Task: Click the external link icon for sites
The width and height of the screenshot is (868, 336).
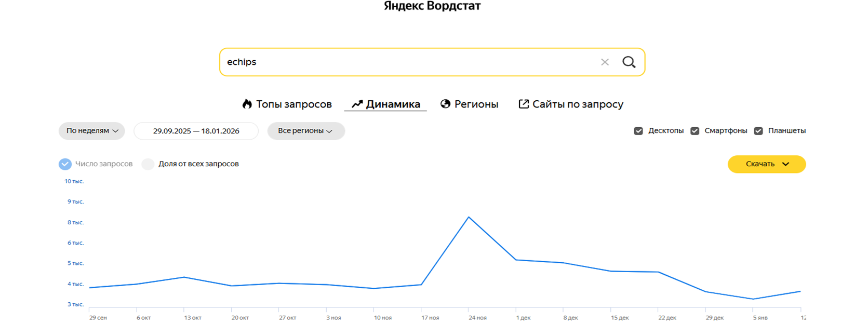Action: (x=524, y=104)
